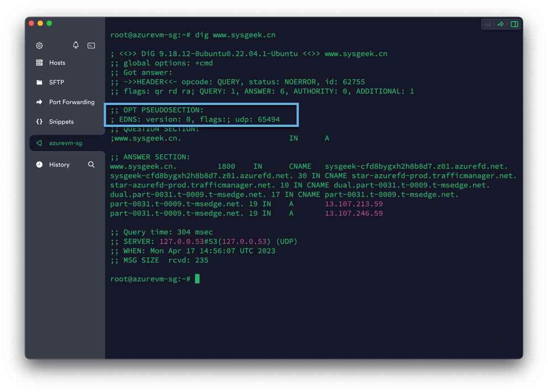Click the History clock icon
The image size is (548, 392).
(x=39, y=164)
